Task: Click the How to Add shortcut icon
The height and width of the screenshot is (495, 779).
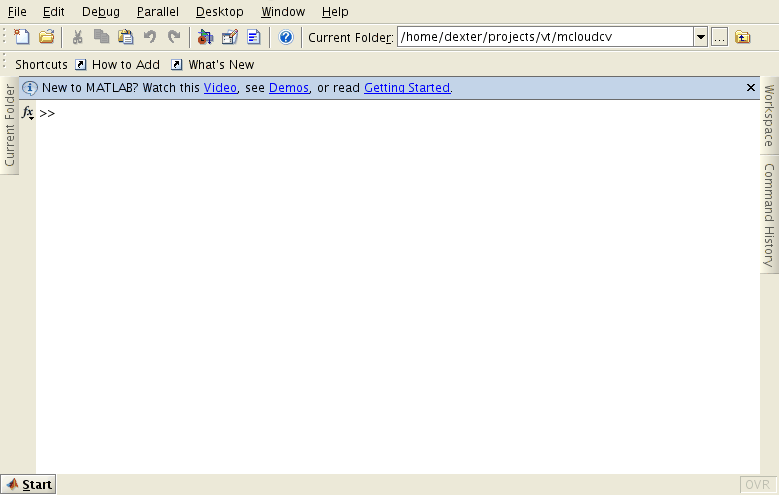Action: pos(80,65)
